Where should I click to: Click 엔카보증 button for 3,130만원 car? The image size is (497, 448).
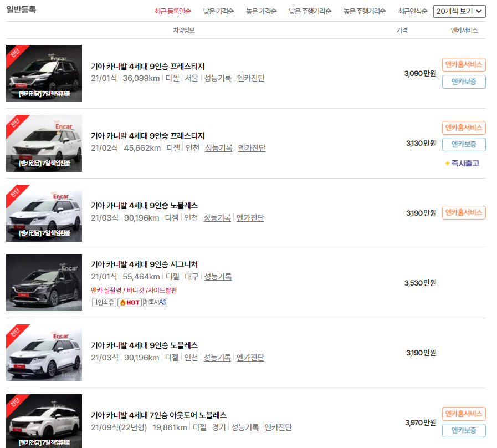[x=464, y=144]
